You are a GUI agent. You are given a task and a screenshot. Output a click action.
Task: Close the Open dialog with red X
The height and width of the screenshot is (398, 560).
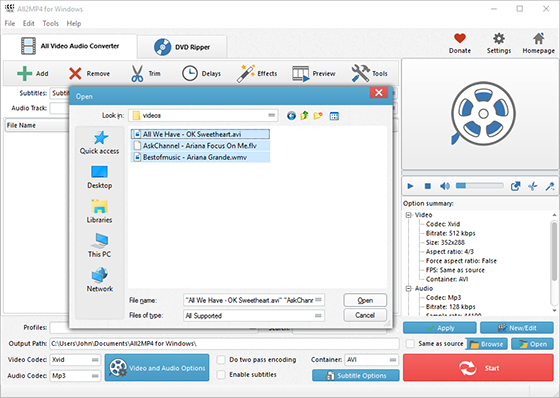pyautogui.click(x=379, y=93)
